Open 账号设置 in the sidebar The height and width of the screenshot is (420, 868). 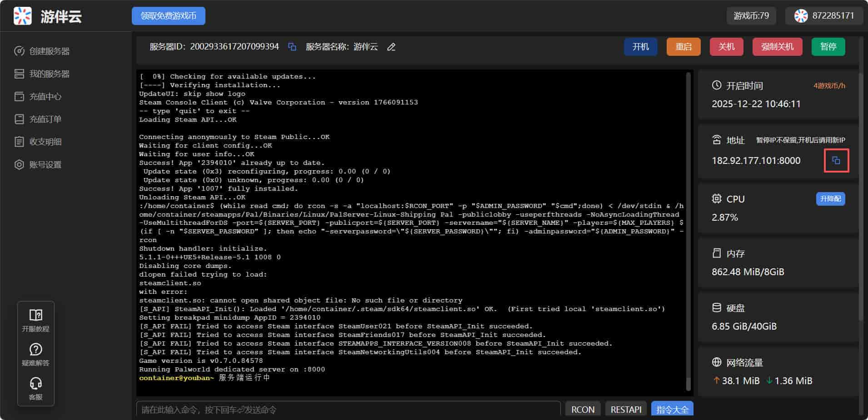point(45,165)
